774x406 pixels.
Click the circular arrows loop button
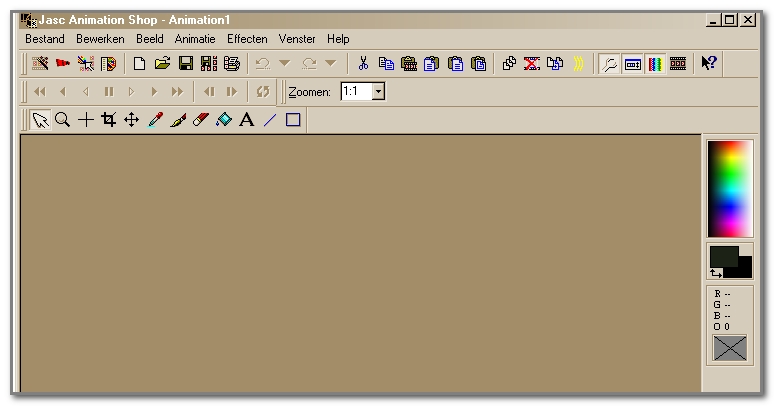point(263,92)
